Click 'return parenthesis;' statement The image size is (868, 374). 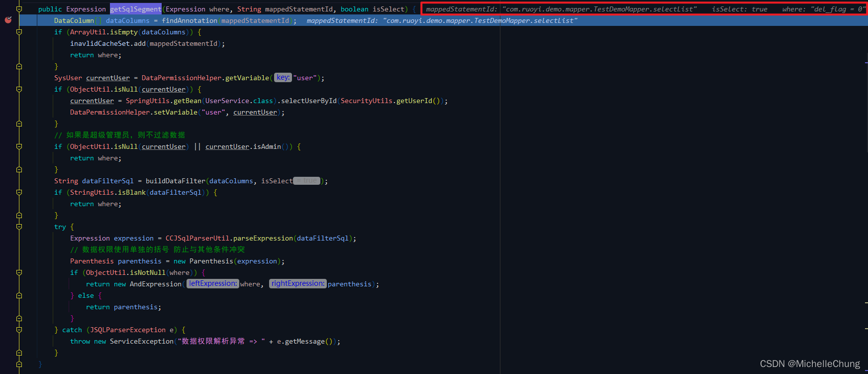124,307
